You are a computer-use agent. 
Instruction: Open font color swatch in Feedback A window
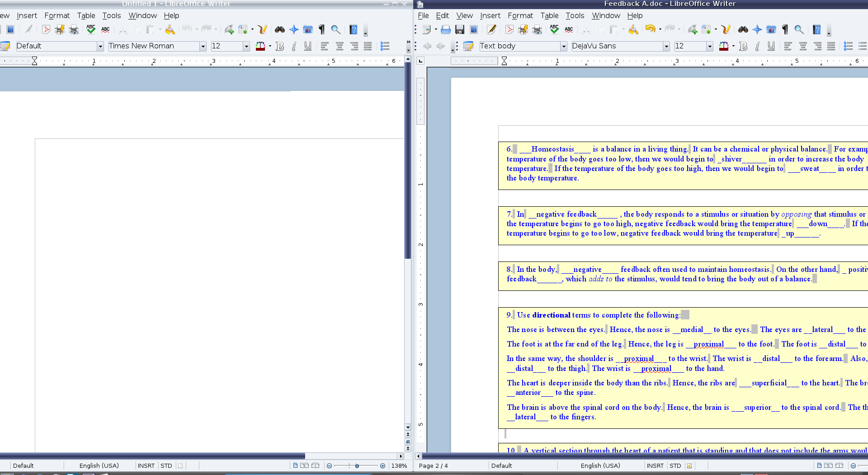tap(723, 46)
